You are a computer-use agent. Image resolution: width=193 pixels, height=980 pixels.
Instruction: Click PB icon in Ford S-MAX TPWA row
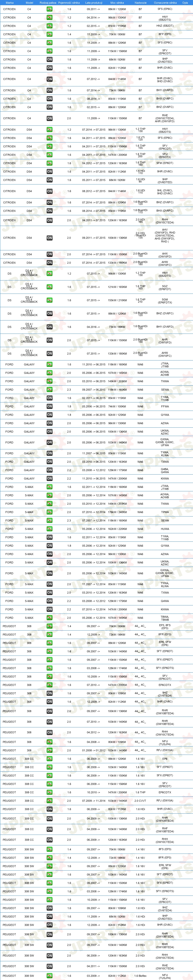[x=49, y=512]
